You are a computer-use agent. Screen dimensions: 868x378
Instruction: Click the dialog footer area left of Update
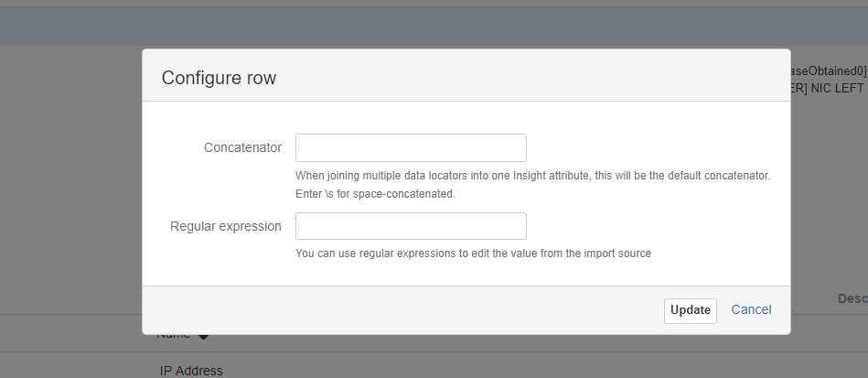[x=403, y=310]
